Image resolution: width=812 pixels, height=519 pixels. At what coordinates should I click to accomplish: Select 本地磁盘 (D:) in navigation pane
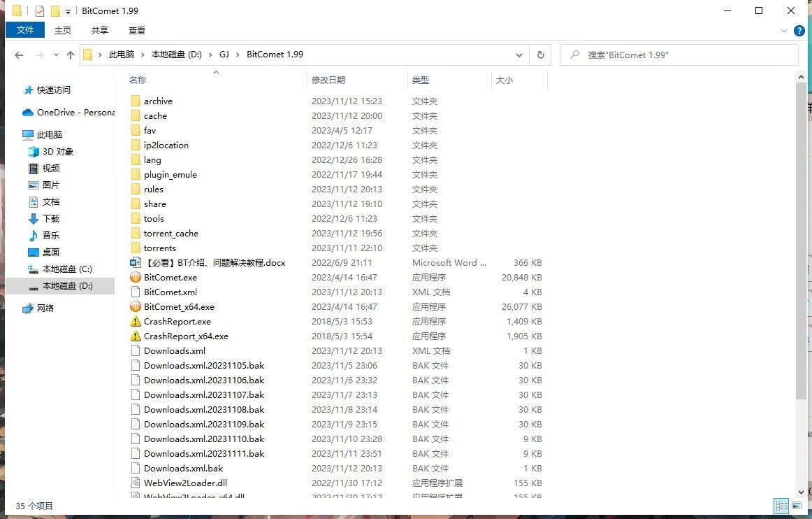point(60,286)
